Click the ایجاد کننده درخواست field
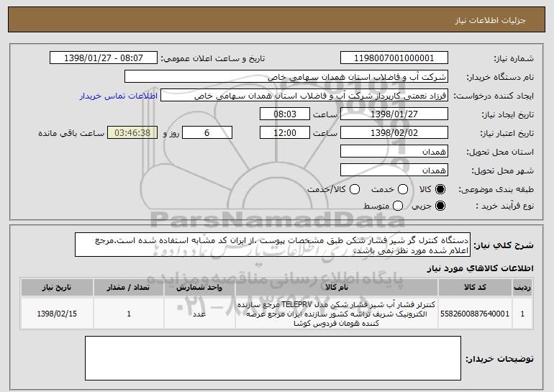Screen dimensions: 554x392 click(304, 96)
